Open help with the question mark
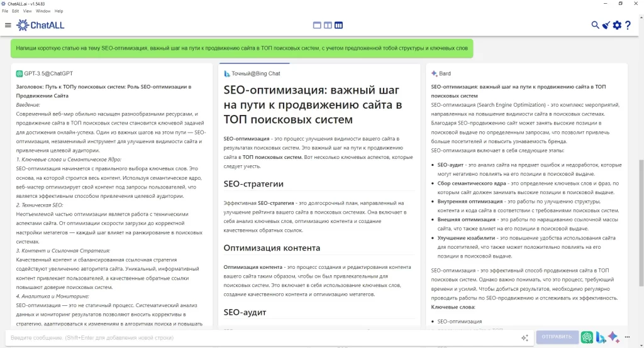Screen dimensions: 644x348 (x=628, y=25)
